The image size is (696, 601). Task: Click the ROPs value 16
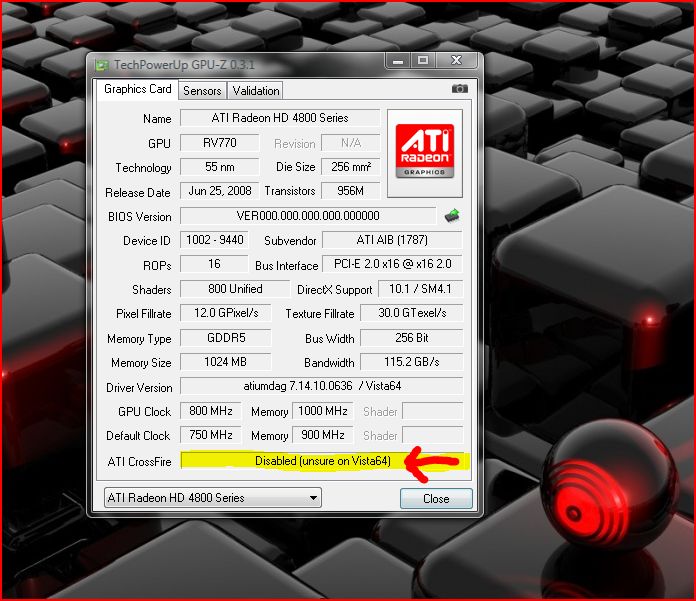[214, 264]
